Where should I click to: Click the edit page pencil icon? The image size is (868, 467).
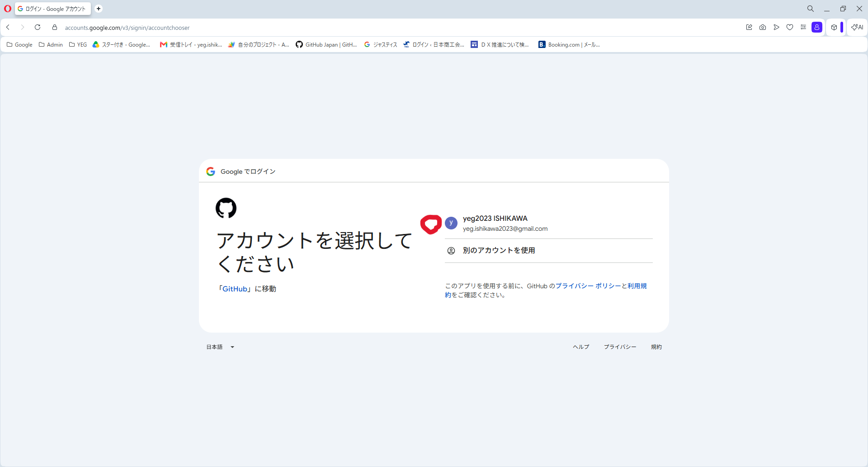[749, 27]
